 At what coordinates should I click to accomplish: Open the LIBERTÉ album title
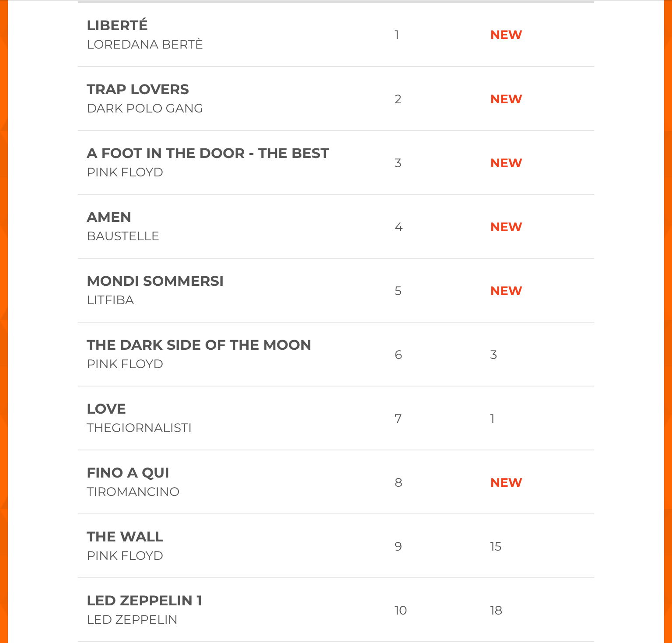[x=117, y=25]
